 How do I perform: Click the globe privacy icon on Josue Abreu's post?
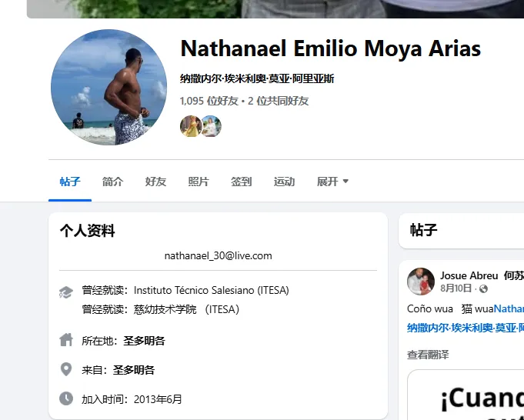click(x=483, y=288)
